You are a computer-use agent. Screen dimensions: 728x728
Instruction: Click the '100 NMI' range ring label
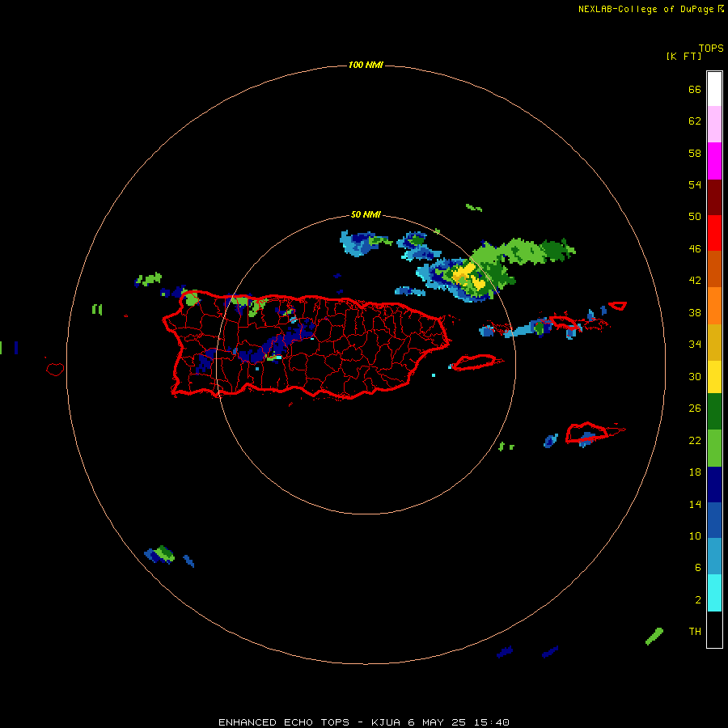[x=366, y=65]
